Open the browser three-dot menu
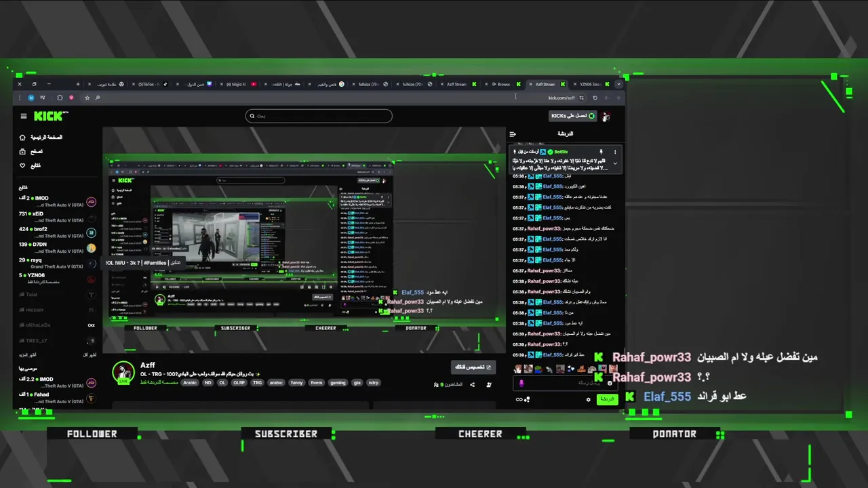 20,98
